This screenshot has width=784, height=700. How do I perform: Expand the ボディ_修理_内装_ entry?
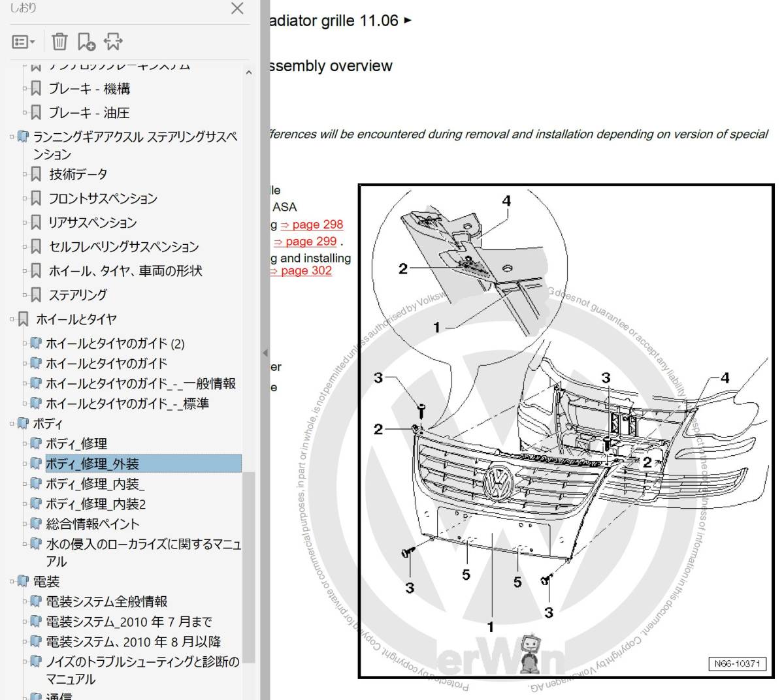(x=25, y=484)
